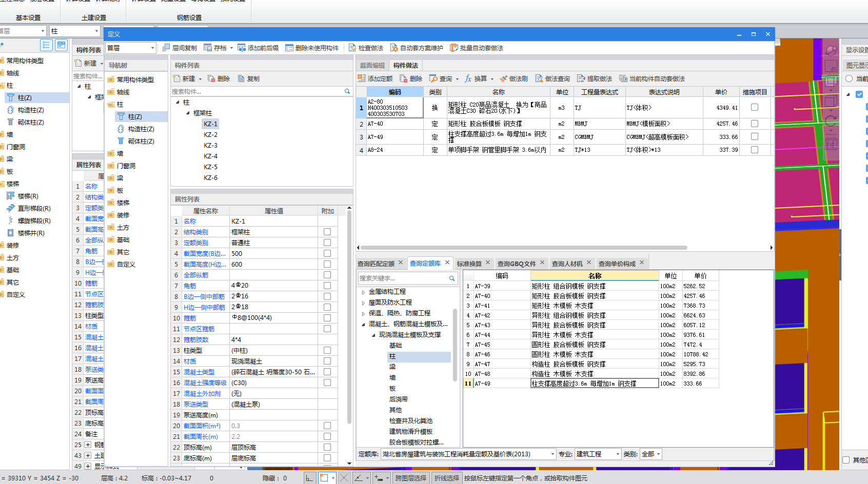This screenshot has height=484, width=868.
Task: Expand 金属结构工程 tree node
Action: tap(364, 292)
